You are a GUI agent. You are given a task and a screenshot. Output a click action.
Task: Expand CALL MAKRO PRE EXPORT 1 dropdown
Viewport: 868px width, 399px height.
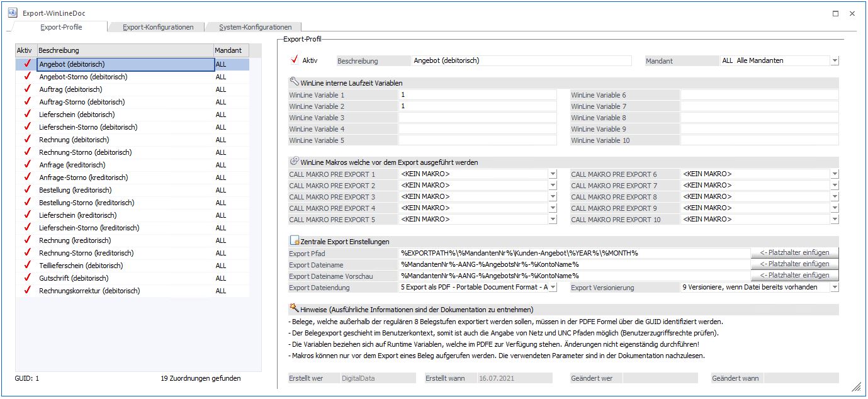tap(553, 174)
